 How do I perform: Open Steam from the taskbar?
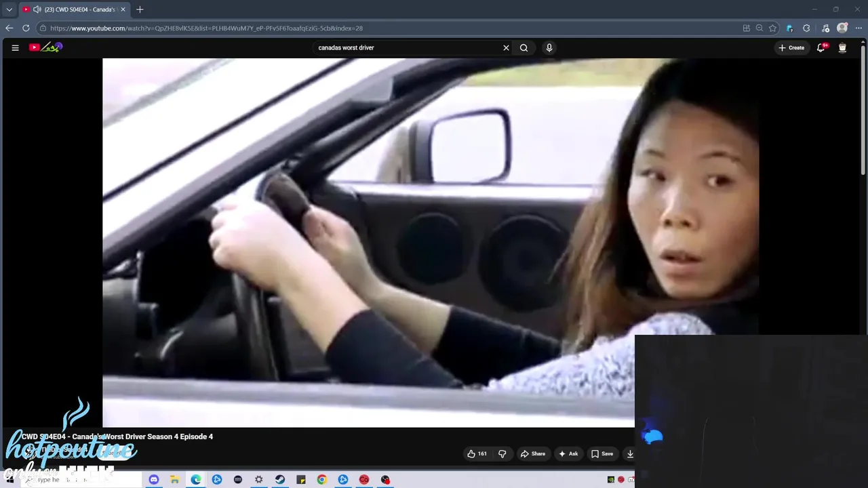(x=279, y=479)
